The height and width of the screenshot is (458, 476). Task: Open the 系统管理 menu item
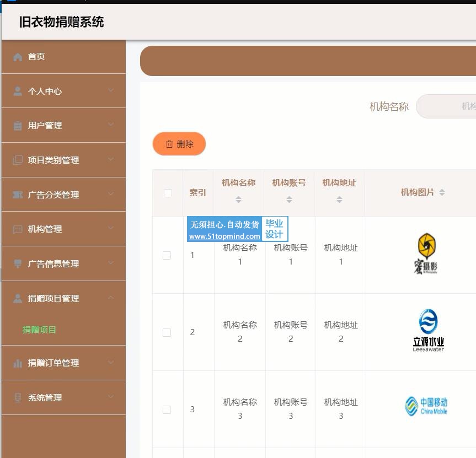pyautogui.click(x=63, y=397)
